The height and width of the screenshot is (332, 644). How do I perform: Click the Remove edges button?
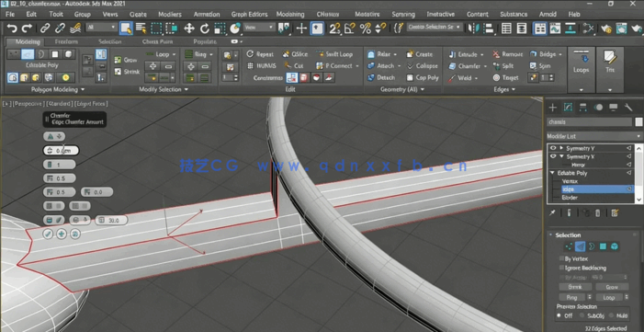tap(508, 54)
